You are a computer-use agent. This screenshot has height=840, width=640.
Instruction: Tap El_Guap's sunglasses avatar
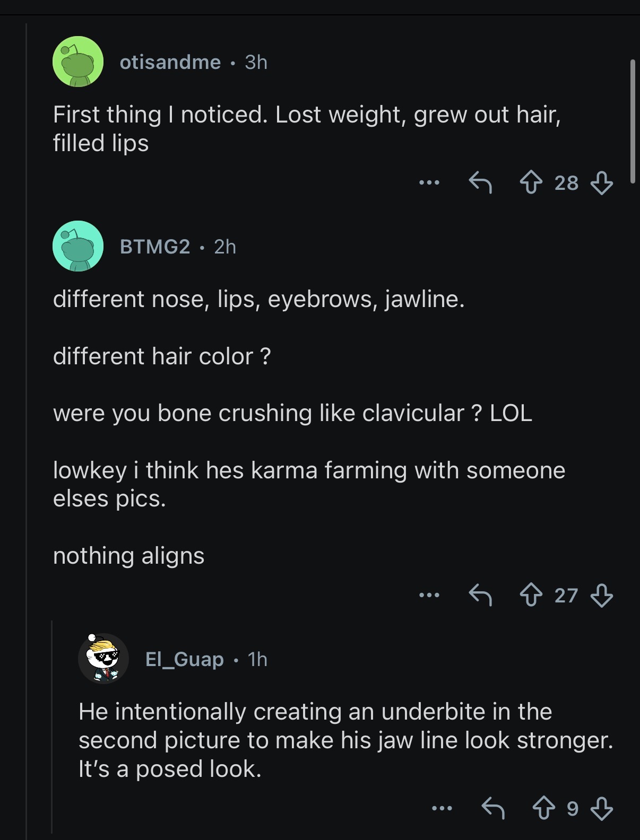(103, 659)
